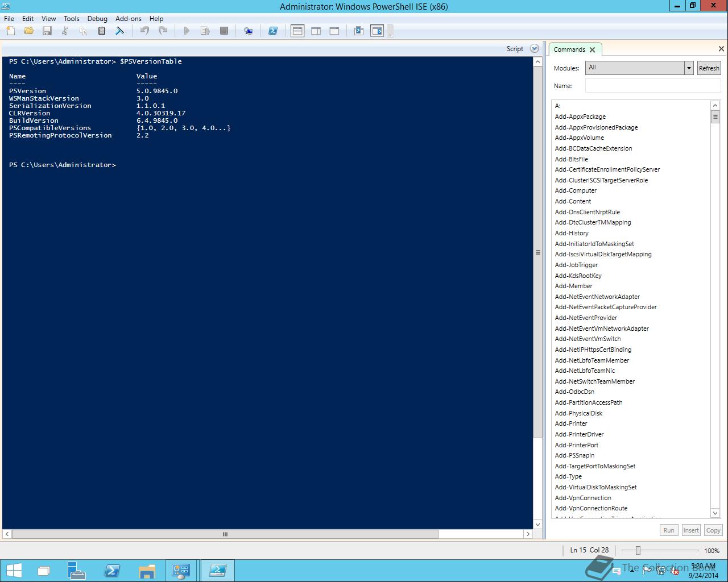Click the console vertical scrollbar down arrow
The width and height of the screenshot is (728, 582).
point(537,524)
